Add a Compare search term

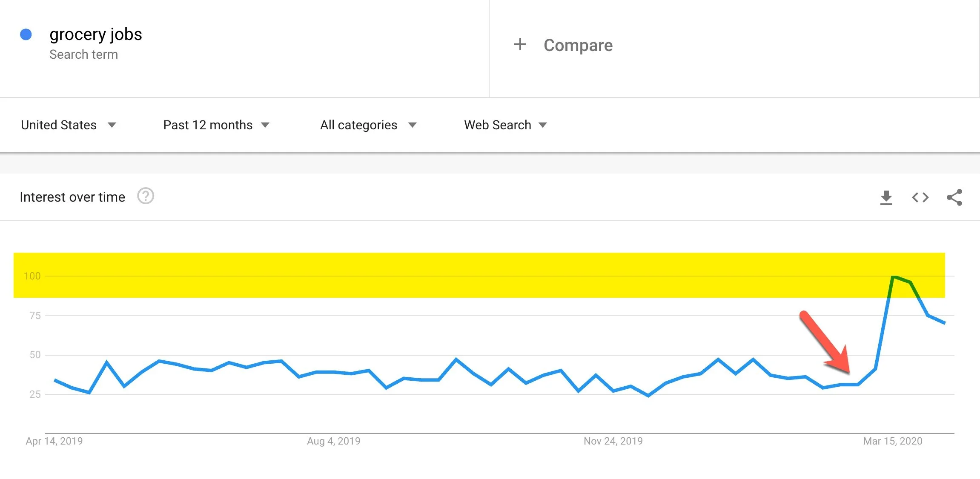tap(578, 45)
